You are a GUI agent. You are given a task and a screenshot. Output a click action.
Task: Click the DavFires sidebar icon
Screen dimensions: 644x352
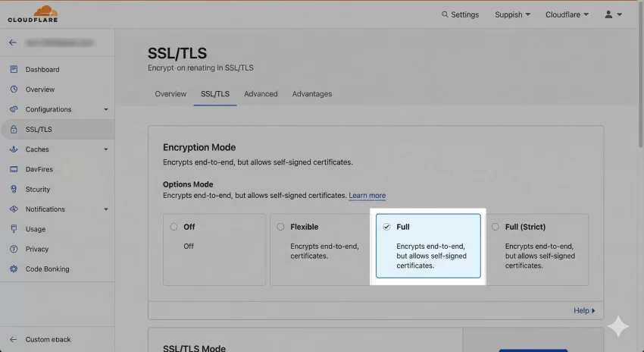[14, 169]
